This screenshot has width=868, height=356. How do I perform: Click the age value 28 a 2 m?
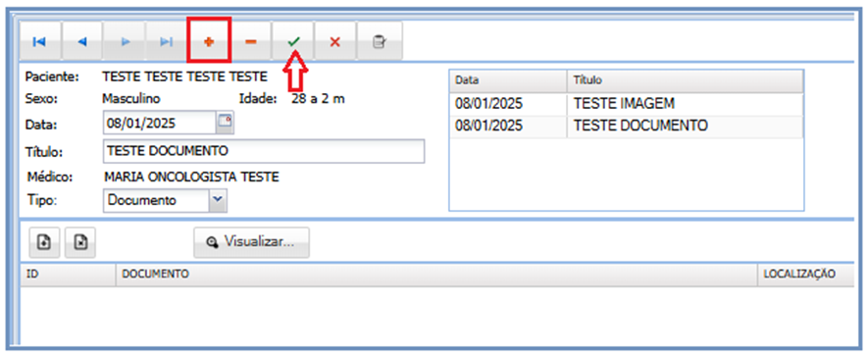318,99
